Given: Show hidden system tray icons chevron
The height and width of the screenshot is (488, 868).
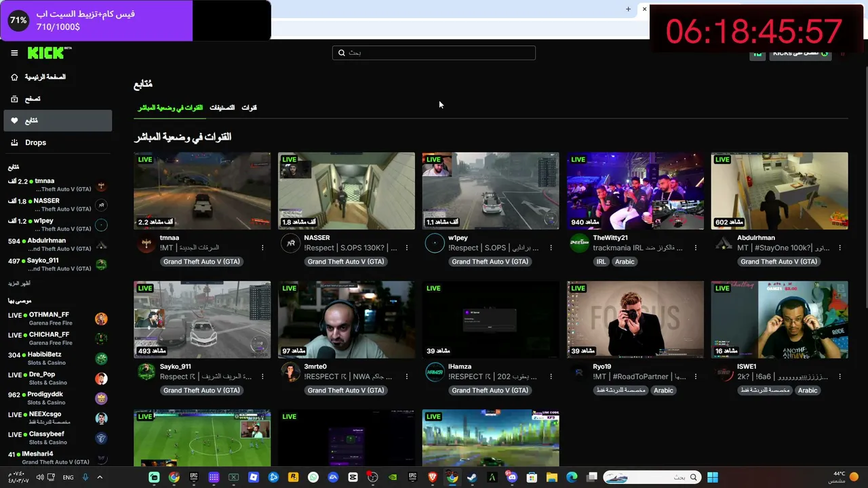Looking at the screenshot, I should click(100, 477).
